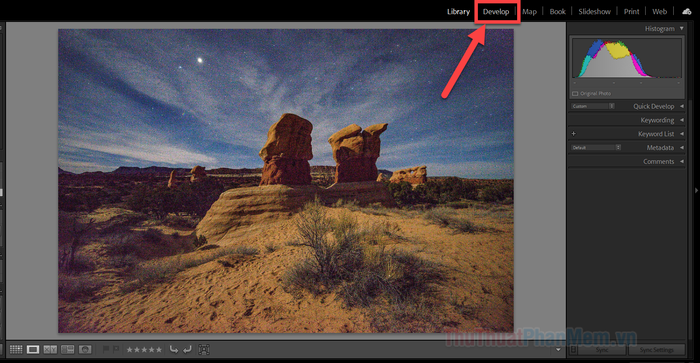Collapse the Histogram panel
The height and width of the screenshot is (363, 700).
tap(682, 28)
